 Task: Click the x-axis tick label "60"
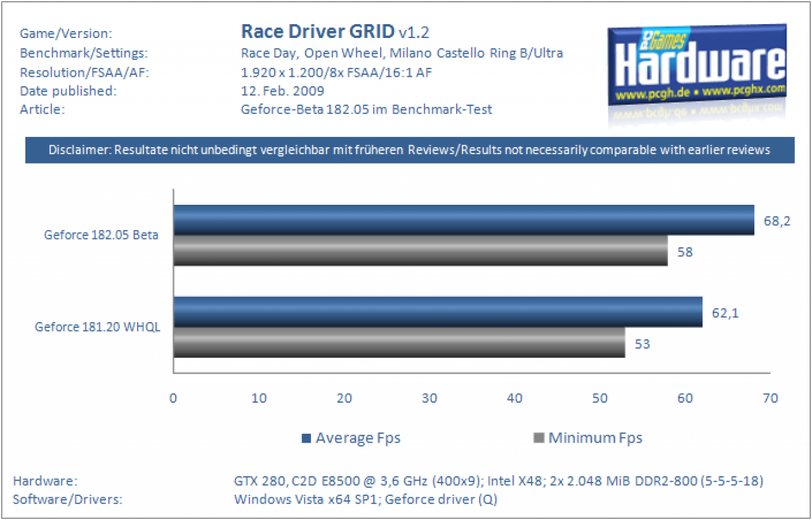pyautogui.click(x=685, y=398)
